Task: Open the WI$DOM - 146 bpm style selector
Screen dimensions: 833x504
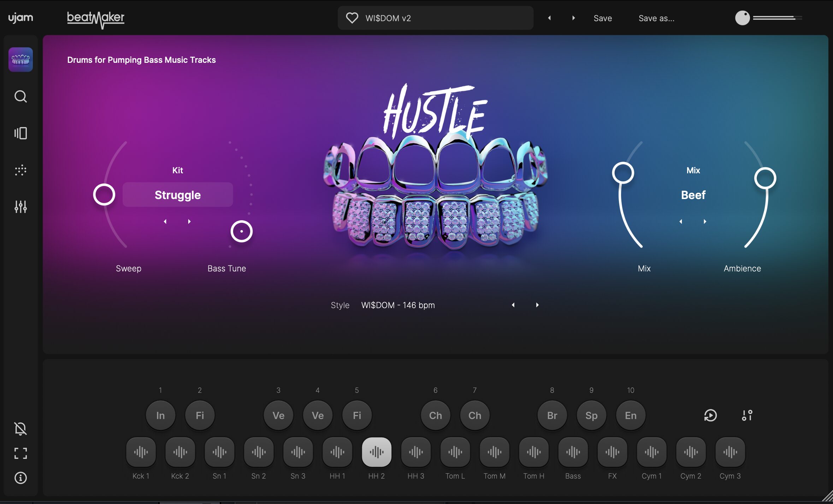Action: [x=398, y=305]
